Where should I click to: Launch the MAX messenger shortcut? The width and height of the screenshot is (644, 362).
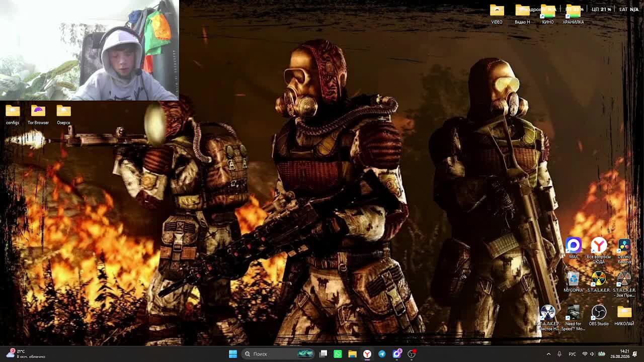coord(573,248)
